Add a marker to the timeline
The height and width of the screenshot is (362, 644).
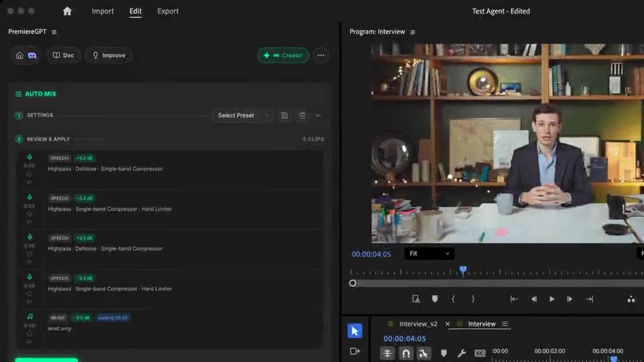tap(443, 353)
